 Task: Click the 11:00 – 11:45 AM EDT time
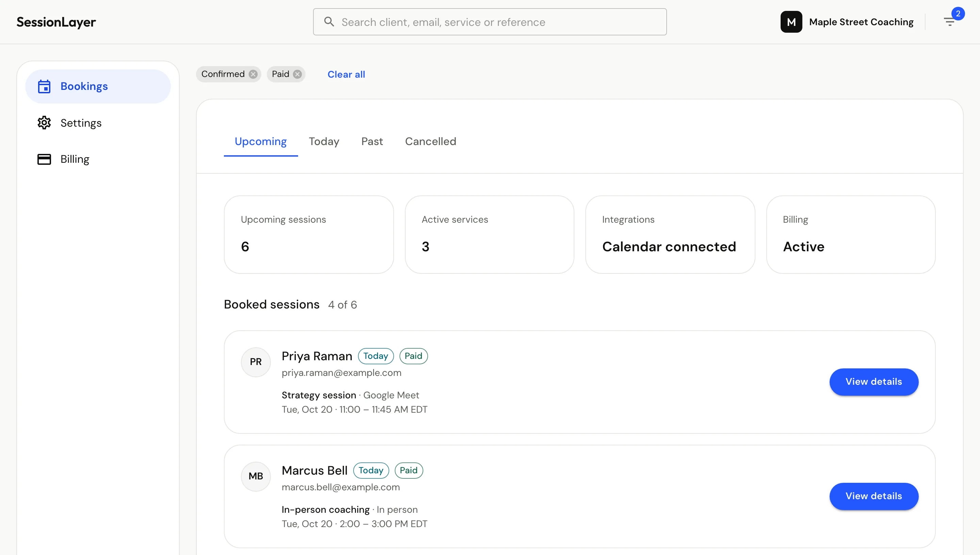pyautogui.click(x=383, y=409)
